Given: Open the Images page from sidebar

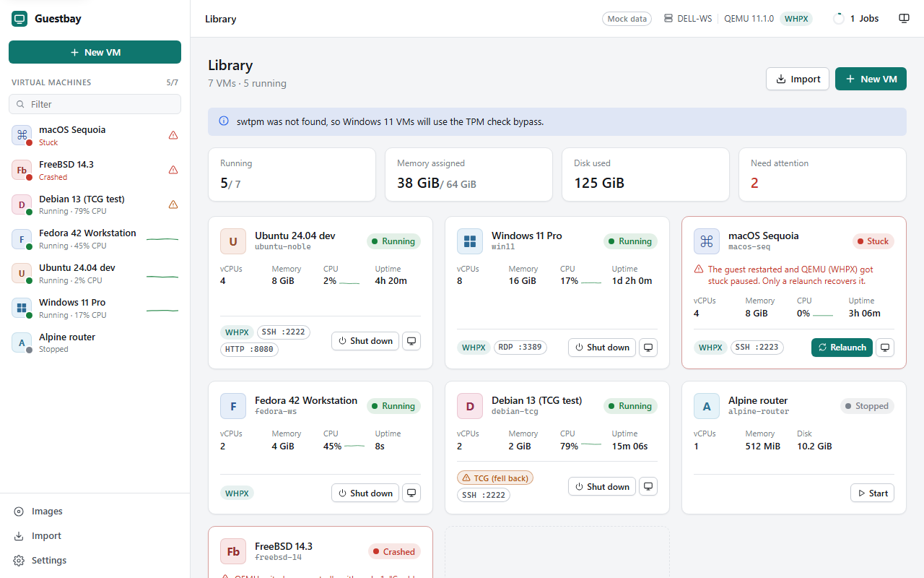Looking at the screenshot, I should [95, 512].
